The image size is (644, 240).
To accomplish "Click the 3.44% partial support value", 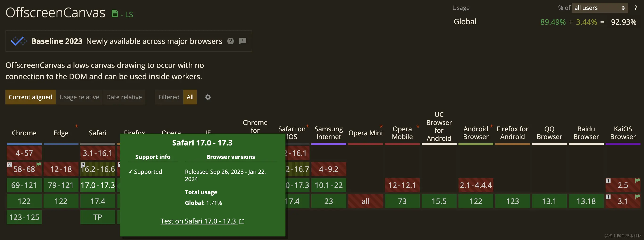I will click(586, 22).
